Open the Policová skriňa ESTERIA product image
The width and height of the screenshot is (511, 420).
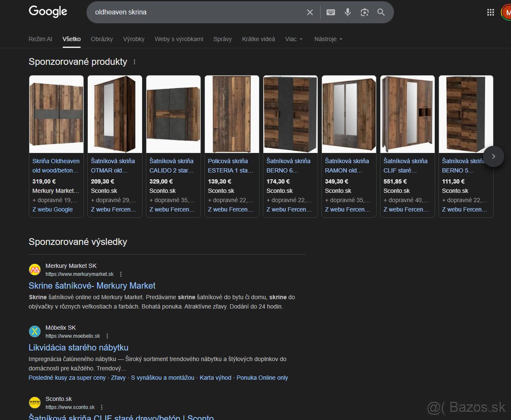click(x=232, y=114)
